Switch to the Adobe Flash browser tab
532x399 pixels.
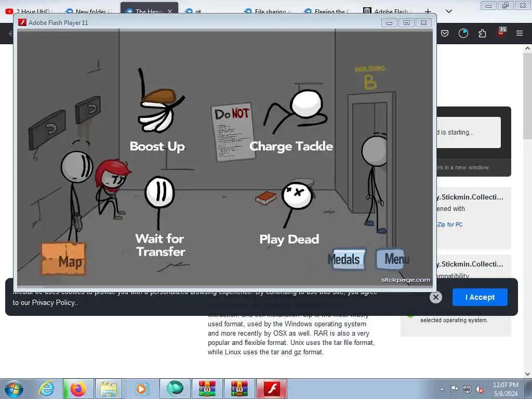(388, 11)
